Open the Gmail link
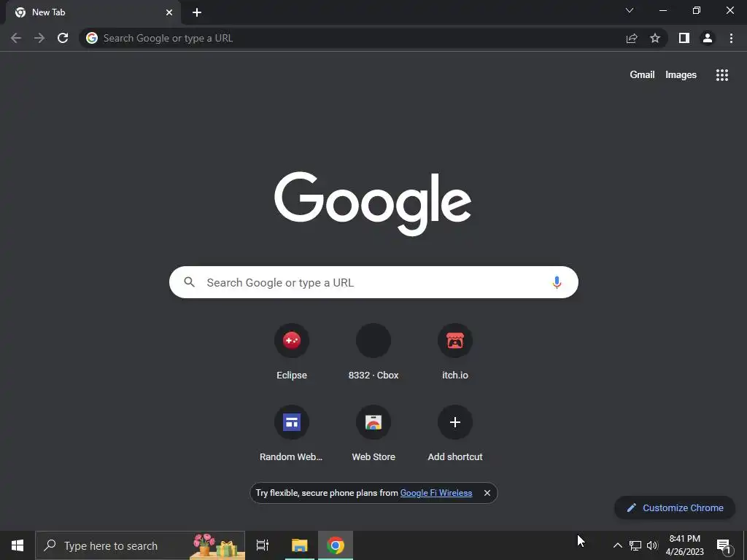The image size is (747, 560). 642,75
